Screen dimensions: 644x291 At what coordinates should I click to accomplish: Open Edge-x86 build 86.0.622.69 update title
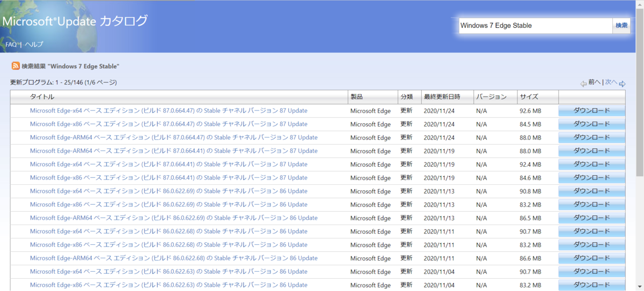pos(169,205)
